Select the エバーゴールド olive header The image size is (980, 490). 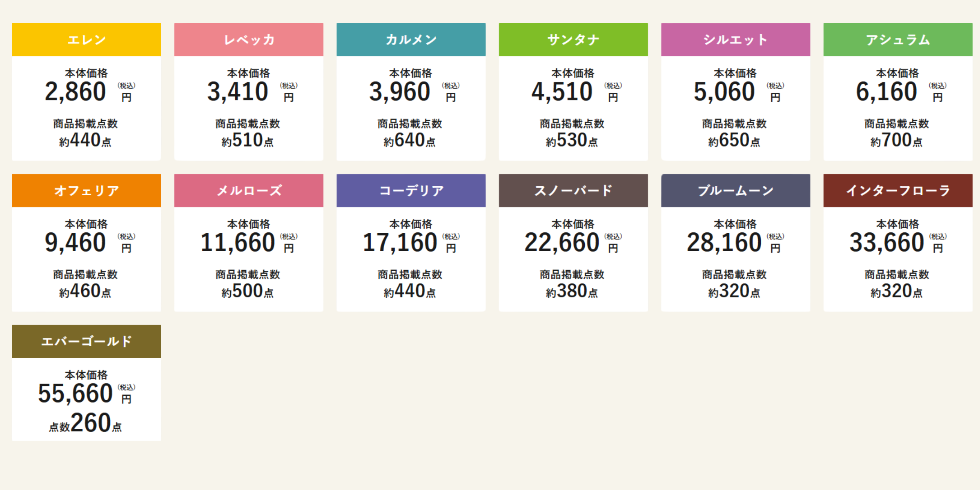pyautogui.click(x=87, y=341)
